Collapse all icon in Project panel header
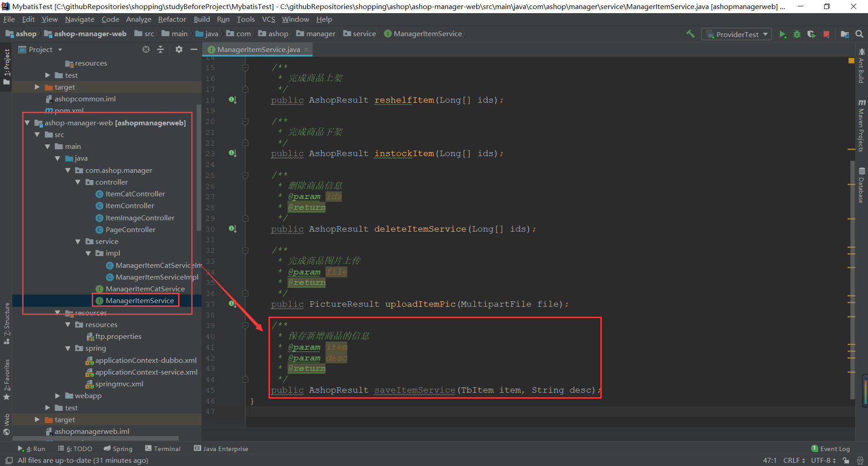Viewport: 868px width, 466px height. pyautogui.click(x=160, y=49)
